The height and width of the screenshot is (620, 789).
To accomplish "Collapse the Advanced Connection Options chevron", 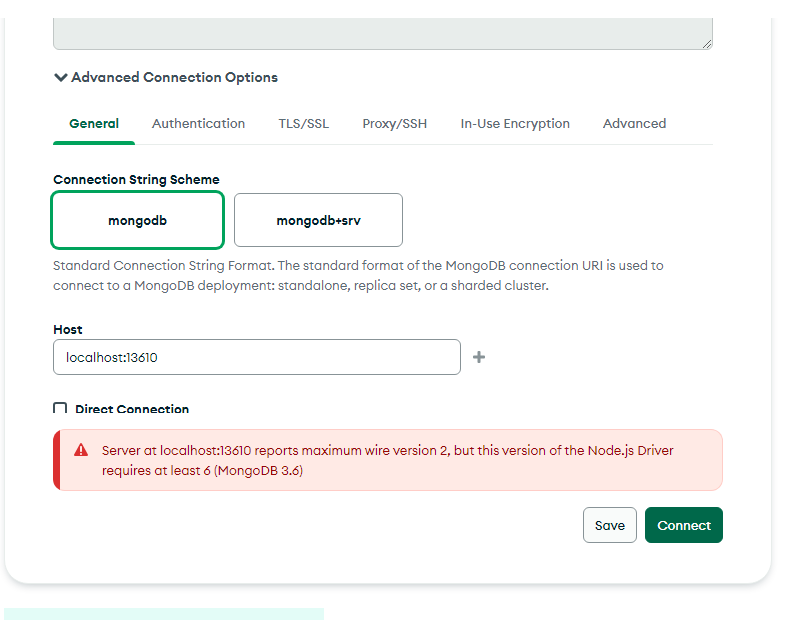I will point(61,77).
